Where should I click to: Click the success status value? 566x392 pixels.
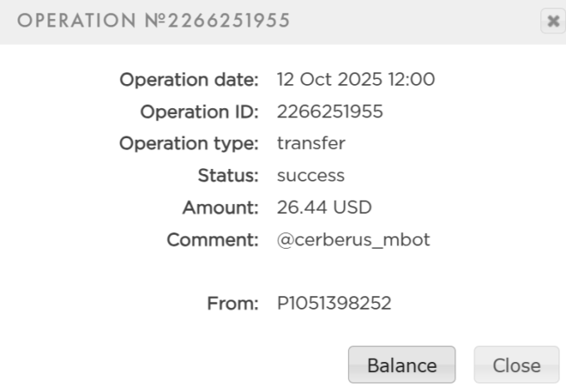click(310, 176)
